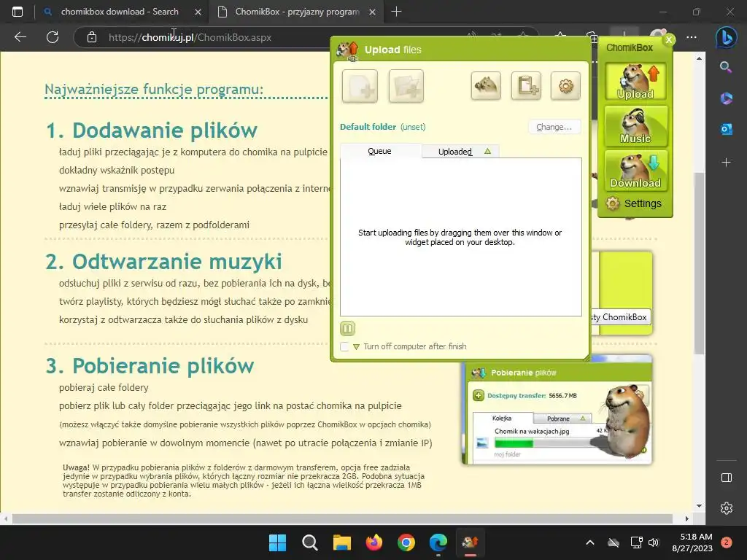The width and height of the screenshot is (747, 560).
Task: Toggle the sidebar panel icon at sidebar bottom
Action: [727, 478]
